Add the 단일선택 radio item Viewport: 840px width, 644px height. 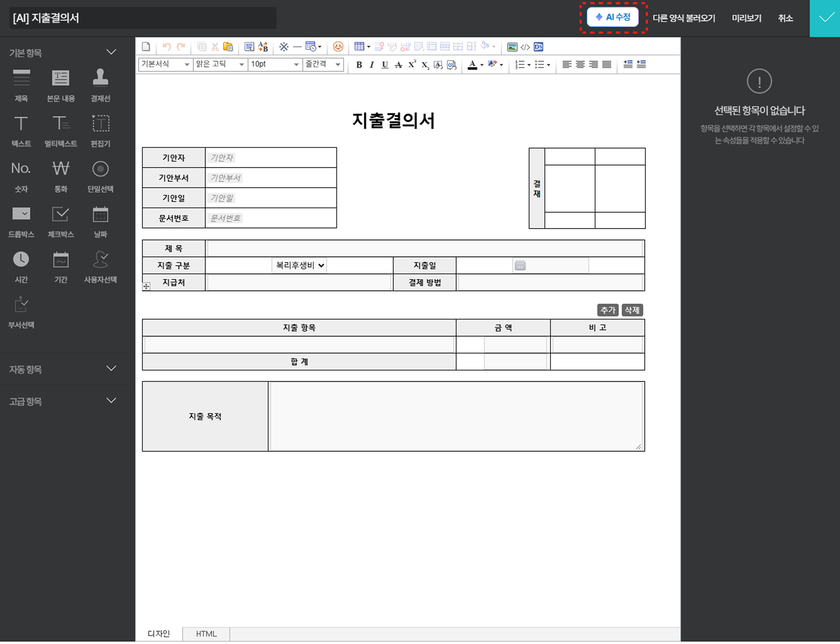point(100,175)
